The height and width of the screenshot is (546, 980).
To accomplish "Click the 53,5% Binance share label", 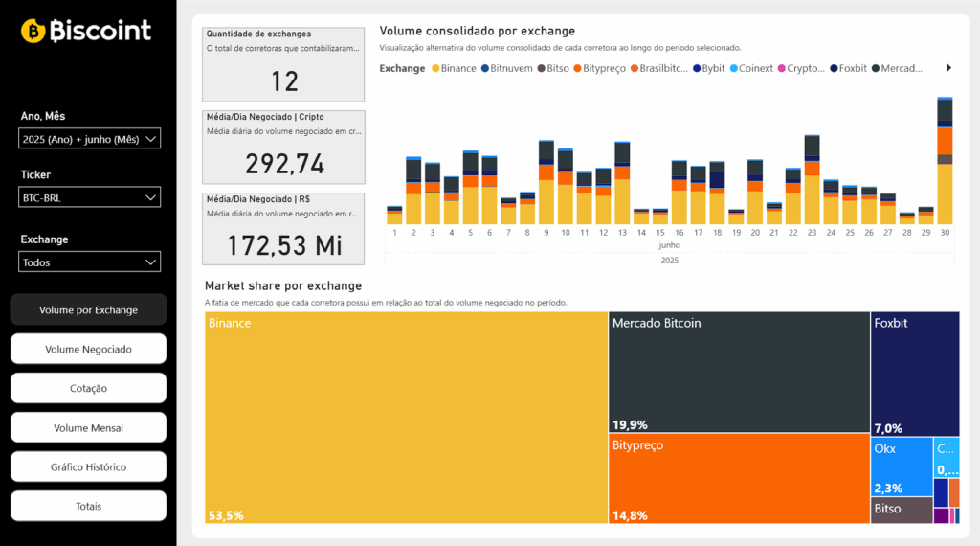I will pyautogui.click(x=226, y=515).
